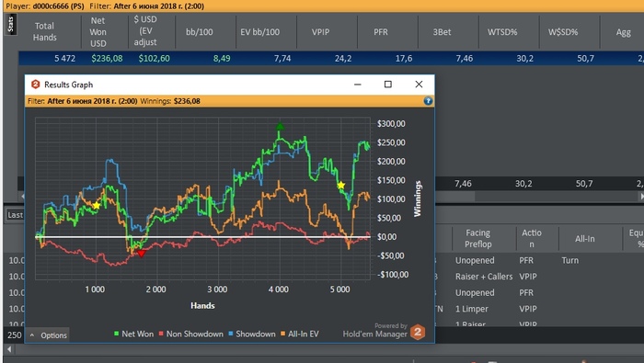Select the stats row with 5 472 hands
Screen dimensions: 644x363
331,58
